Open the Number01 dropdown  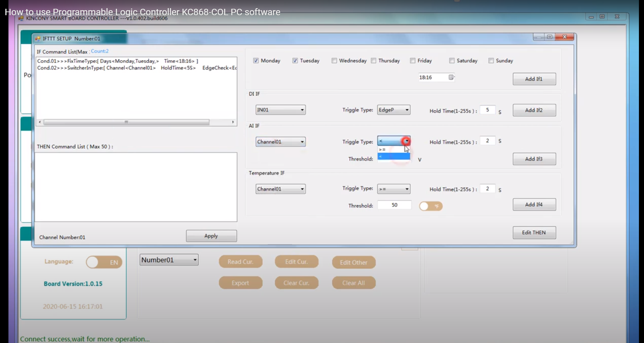[169, 260]
